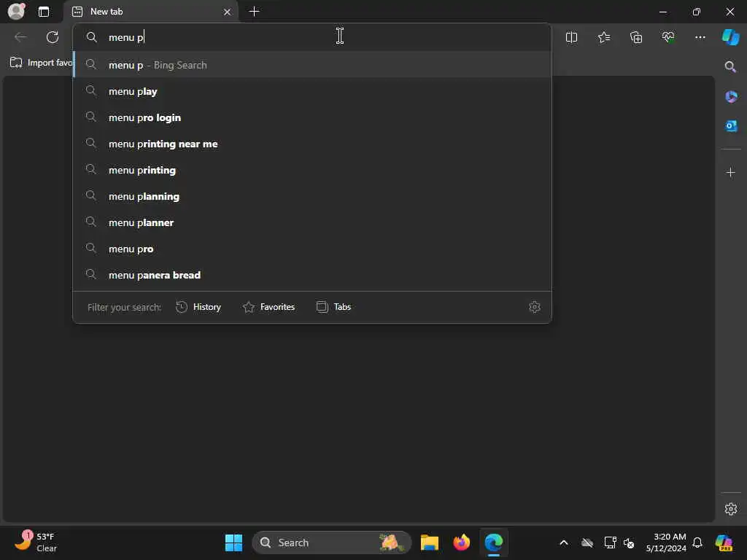747x560 pixels.
Task: Open a new tab with plus button
Action: point(255,12)
